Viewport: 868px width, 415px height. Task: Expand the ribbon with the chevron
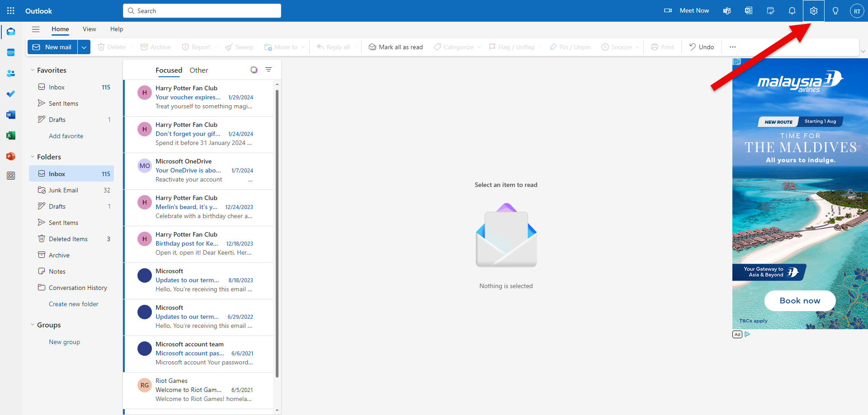(x=863, y=51)
